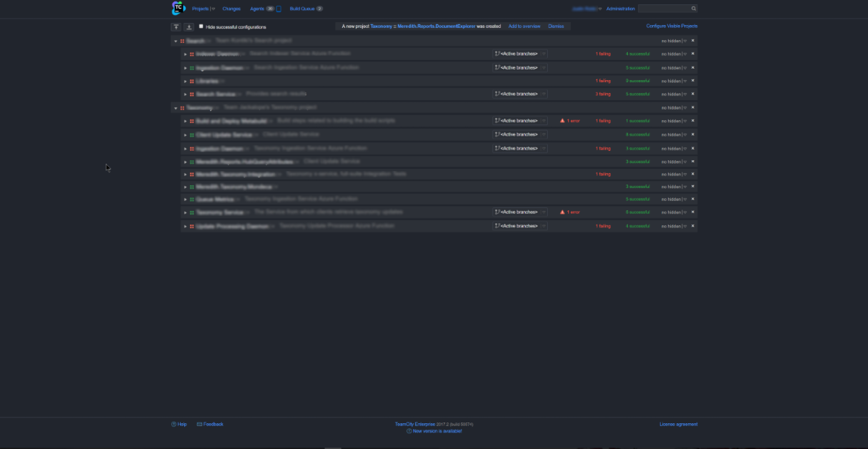Collapse the Taxonomy project tree arrow
The width and height of the screenshot is (868, 449).
(x=176, y=108)
